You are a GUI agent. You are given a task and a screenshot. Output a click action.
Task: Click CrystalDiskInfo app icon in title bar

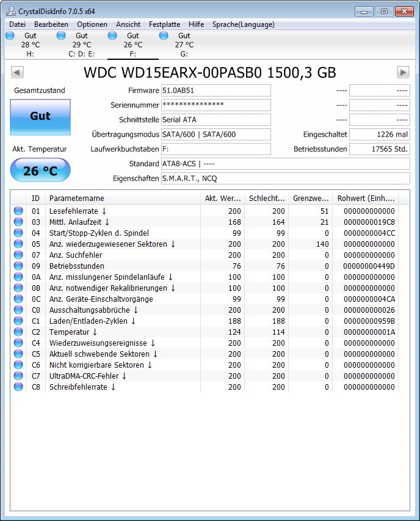[10, 11]
